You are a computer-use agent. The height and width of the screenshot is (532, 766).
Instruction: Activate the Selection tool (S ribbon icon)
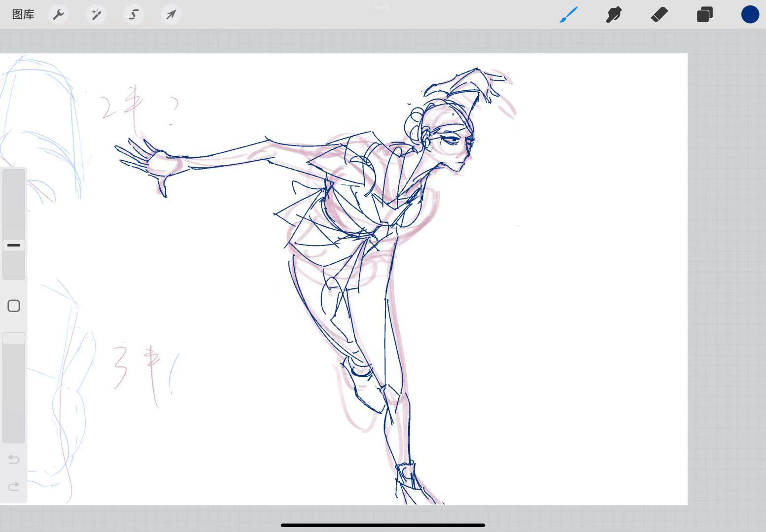tap(134, 15)
